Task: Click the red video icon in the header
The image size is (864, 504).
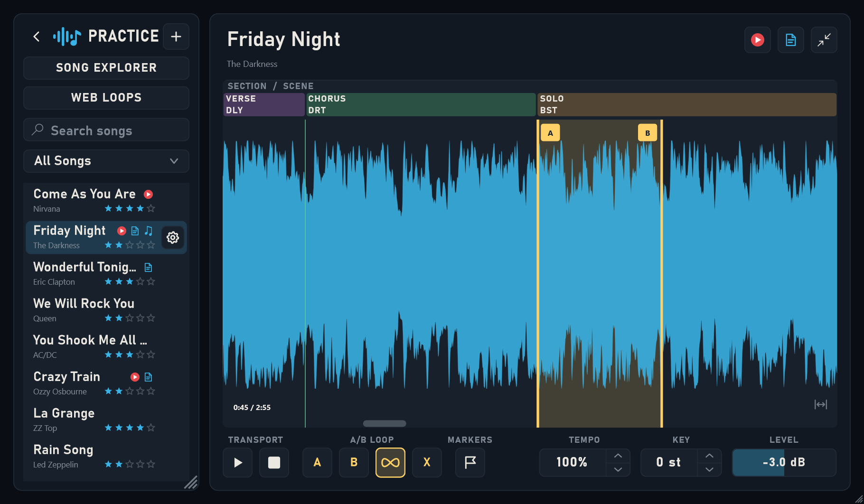Action: pyautogui.click(x=758, y=40)
